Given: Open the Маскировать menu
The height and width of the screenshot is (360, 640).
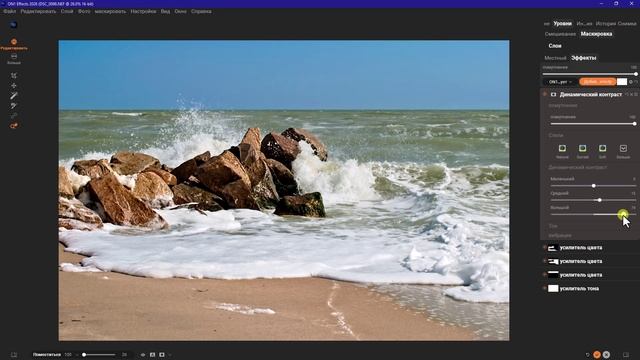Looking at the screenshot, I should [x=110, y=11].
